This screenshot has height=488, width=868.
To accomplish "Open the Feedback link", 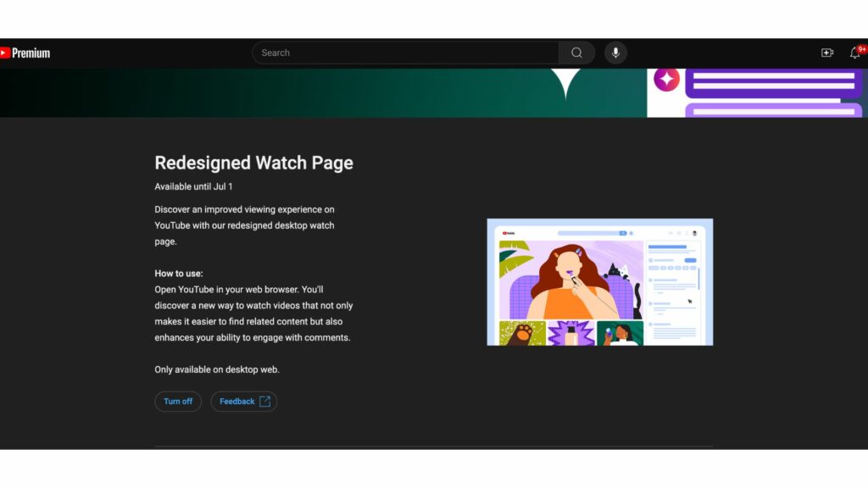I will tap(243, 401).
